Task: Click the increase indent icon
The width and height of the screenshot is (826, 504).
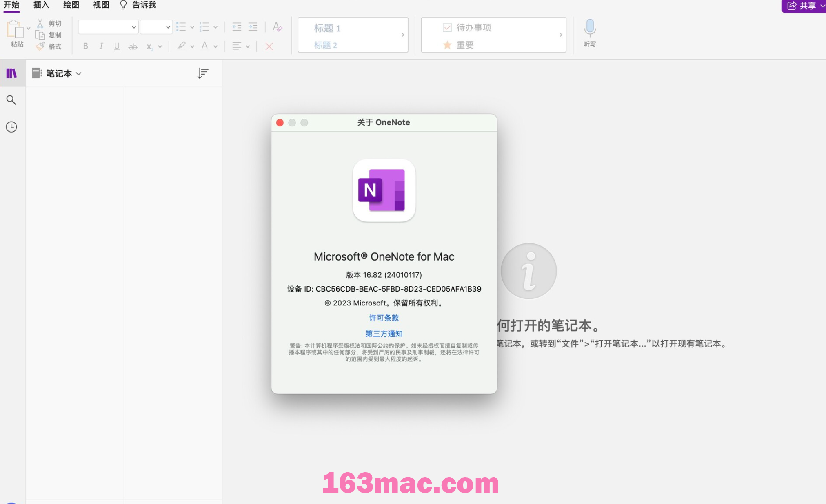Action: (253, 27)
